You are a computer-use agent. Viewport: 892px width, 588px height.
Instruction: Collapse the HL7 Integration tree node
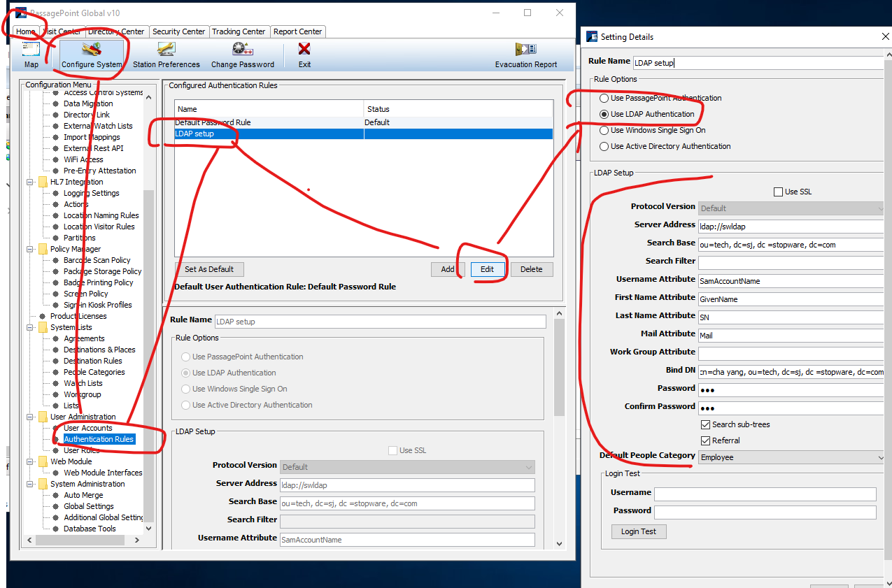point(30,182)
